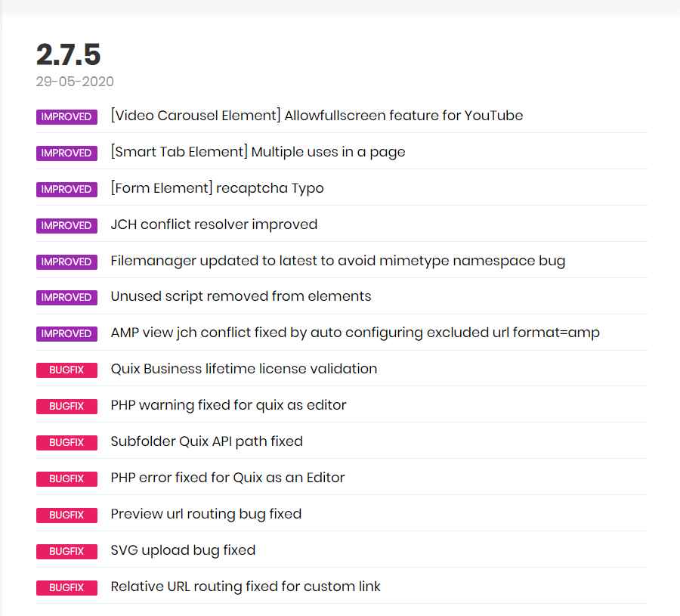Image resolution: width=680 pixels, height=616 pixels.
Task: Click IMPROVED badge next to JCH conflict resolver
Action: click(x=66, y=225)
